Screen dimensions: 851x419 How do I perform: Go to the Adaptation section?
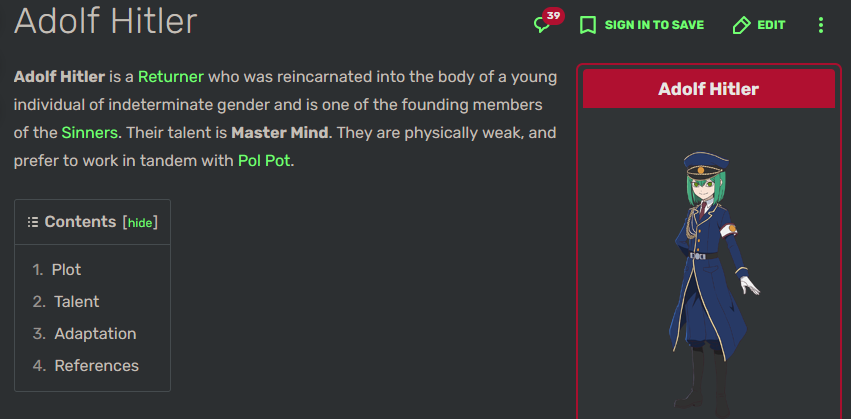95,333
